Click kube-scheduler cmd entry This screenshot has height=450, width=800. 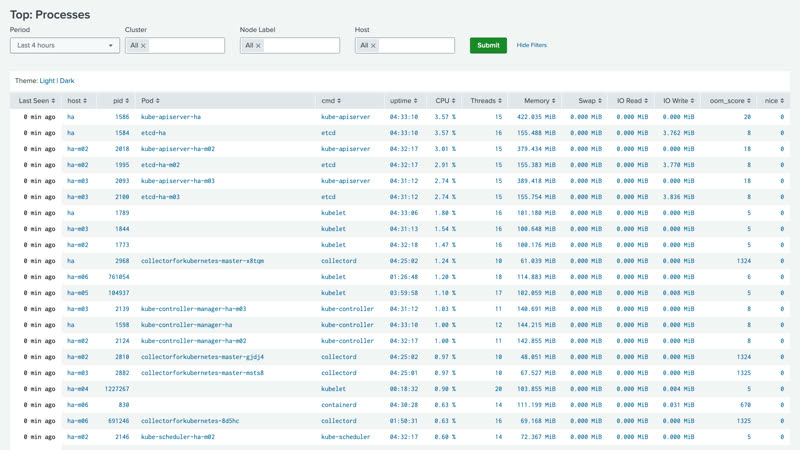tap(345, 437)
